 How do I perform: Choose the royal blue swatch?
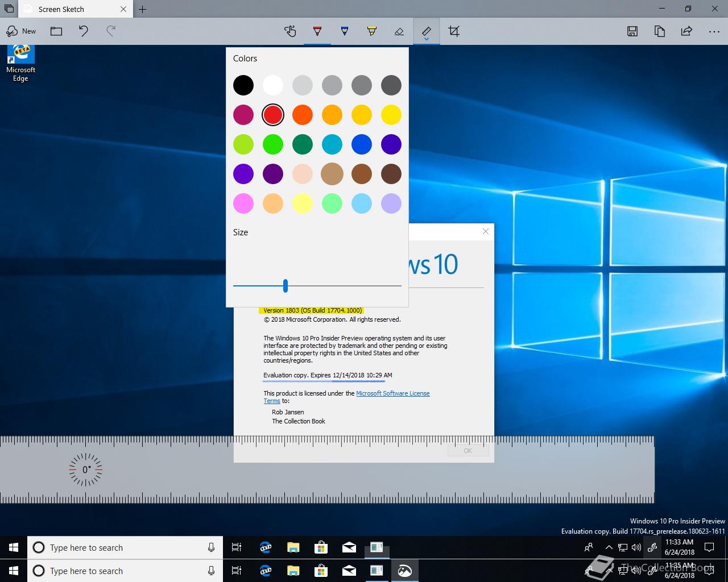362,144
